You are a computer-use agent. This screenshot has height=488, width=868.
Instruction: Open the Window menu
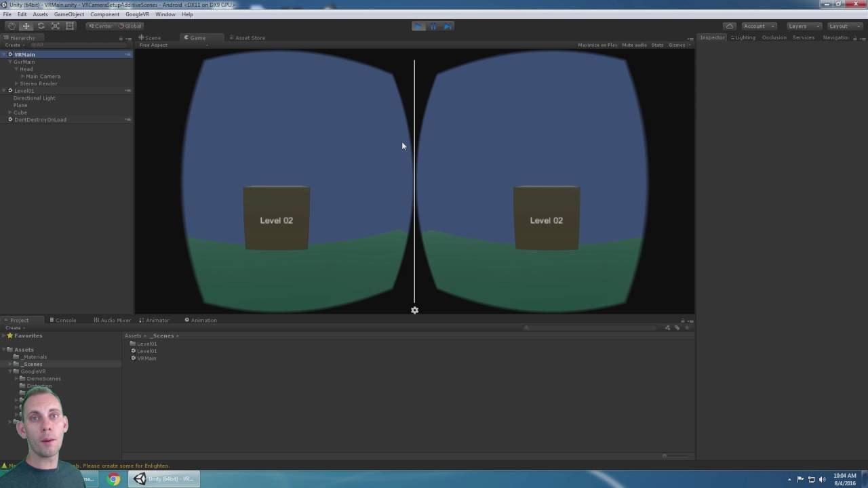(x=165, y=14)
